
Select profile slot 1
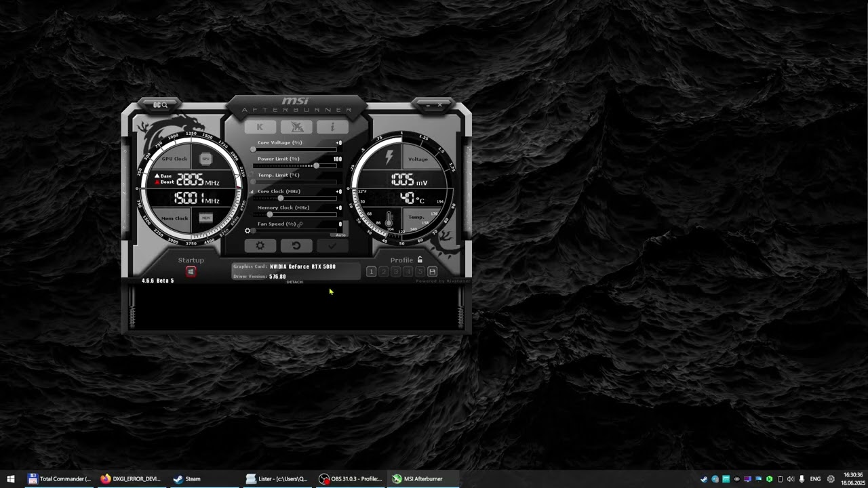click(x=372, y=271)
